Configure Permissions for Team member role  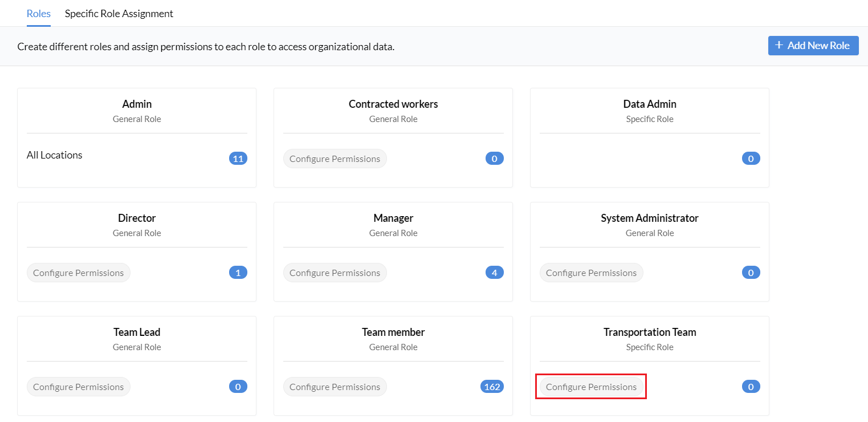[335, 387]
